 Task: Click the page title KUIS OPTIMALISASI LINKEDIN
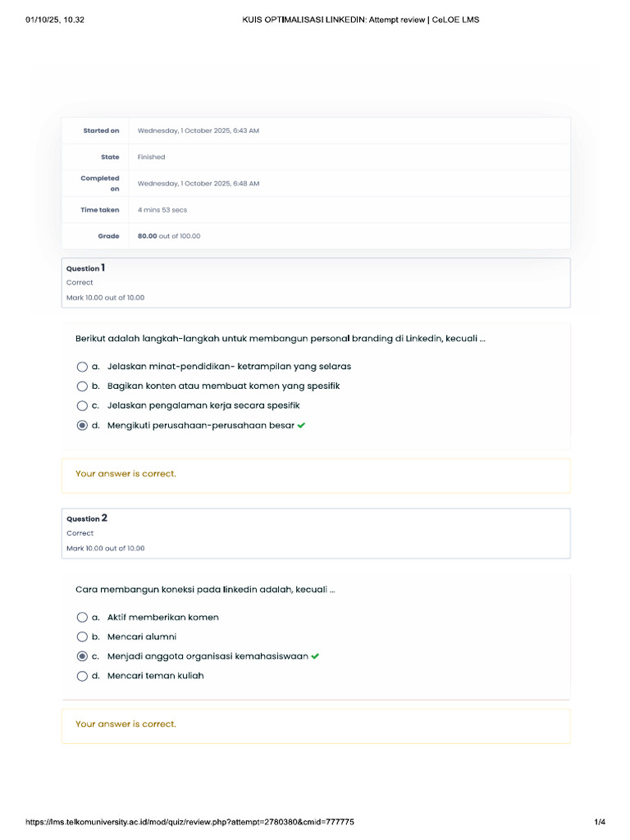[x=361, y=20]
